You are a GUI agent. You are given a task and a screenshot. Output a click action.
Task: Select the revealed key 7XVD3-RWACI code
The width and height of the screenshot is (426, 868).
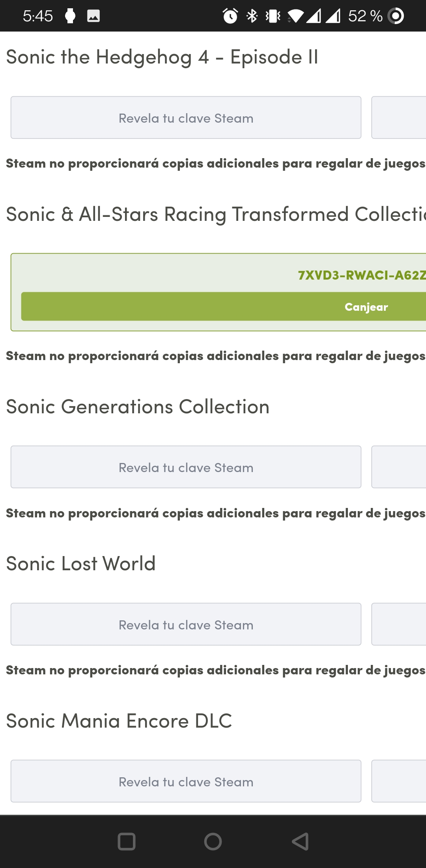click(x=362, y=275)
